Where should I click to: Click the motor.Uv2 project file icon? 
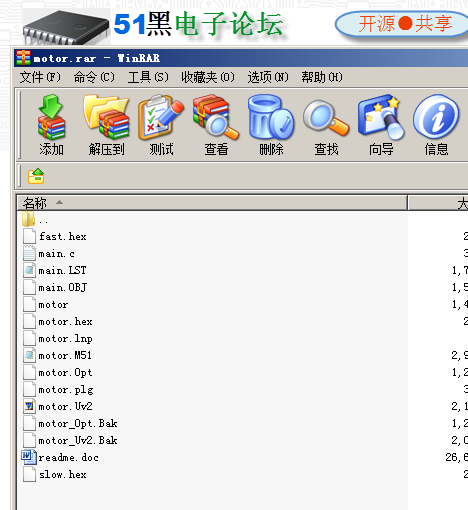(29, 406)
